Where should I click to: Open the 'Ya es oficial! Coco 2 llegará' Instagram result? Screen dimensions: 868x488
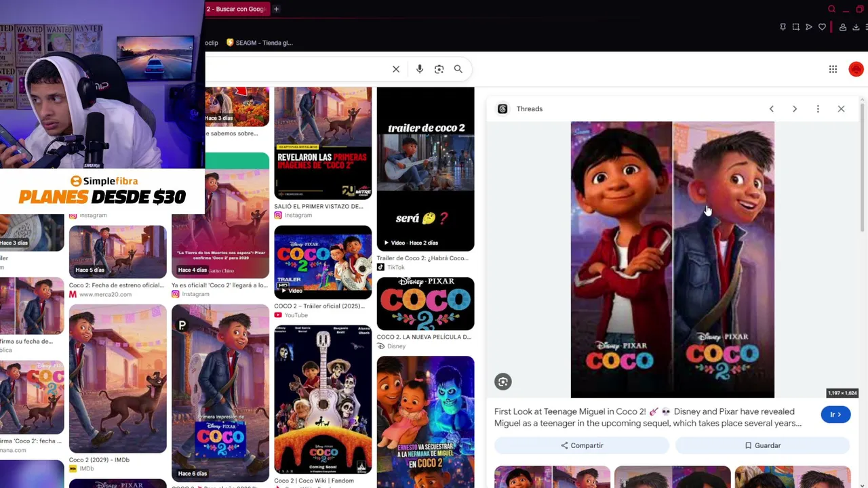pos(220,285)
